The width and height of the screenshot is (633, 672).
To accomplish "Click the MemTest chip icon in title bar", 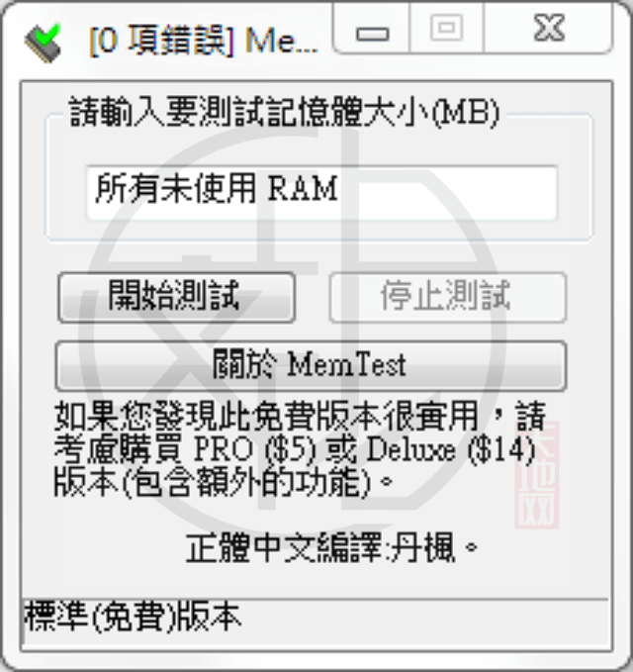I will click(x=44, y=43).
